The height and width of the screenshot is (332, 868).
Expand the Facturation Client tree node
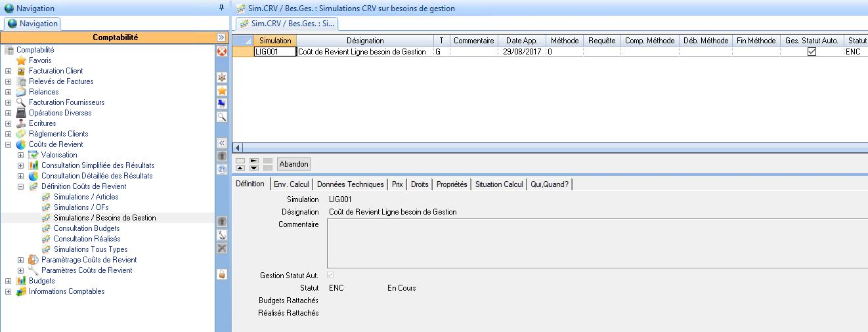point(8,71)
